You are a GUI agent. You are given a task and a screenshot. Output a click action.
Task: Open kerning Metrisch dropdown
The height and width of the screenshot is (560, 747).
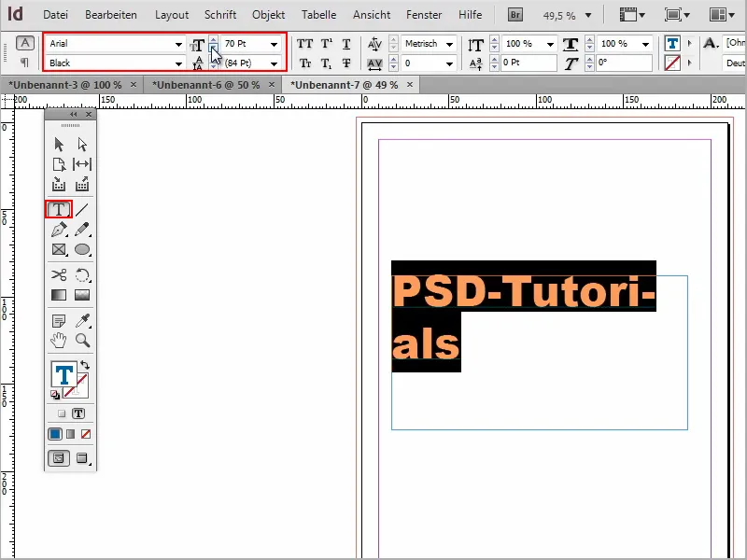point(449,44)
